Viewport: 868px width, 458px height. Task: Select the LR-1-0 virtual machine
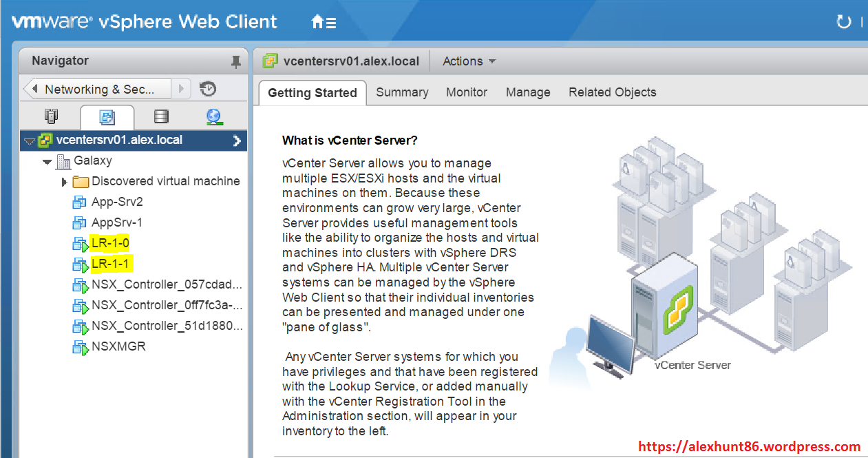[x=110, y=243]
